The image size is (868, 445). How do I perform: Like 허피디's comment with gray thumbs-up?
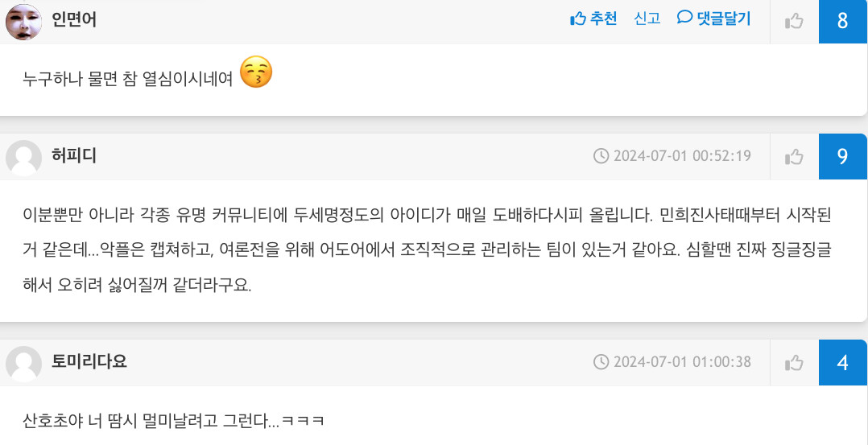pyautogui.click(x=794, y=157)
